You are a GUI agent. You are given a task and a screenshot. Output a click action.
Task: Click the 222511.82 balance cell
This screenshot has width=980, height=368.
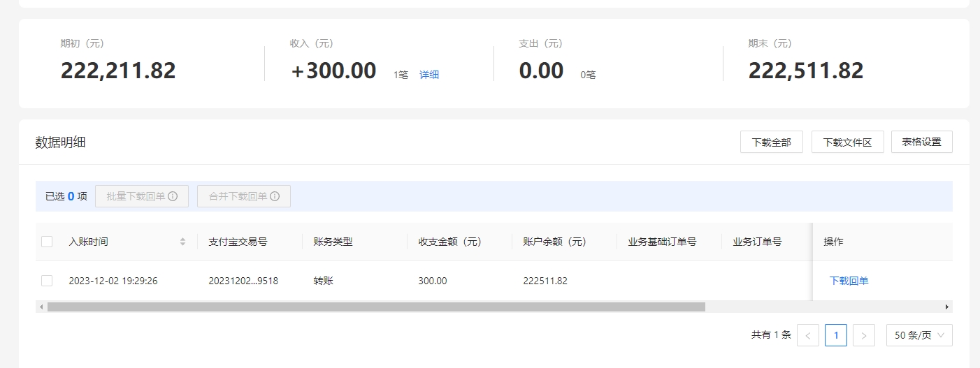click(545, 281)
